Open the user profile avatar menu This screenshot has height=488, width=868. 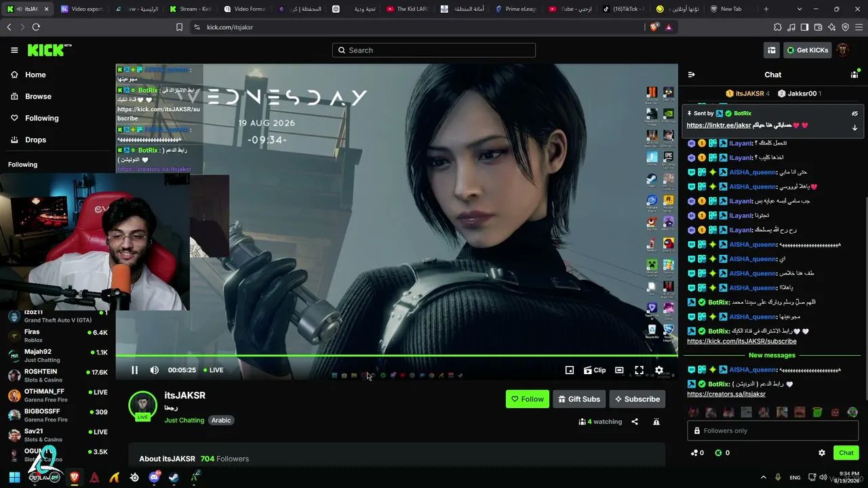[843, 50]
